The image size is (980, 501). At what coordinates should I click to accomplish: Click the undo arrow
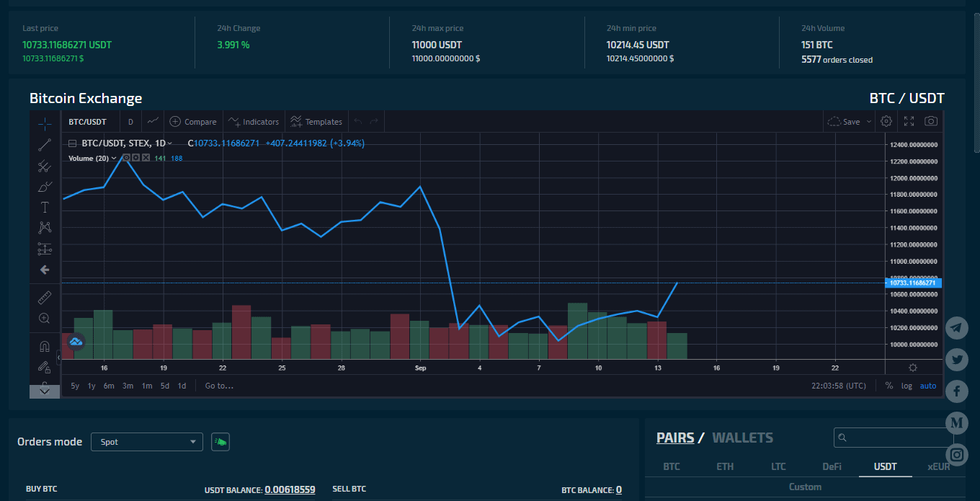tap(358, 122)
